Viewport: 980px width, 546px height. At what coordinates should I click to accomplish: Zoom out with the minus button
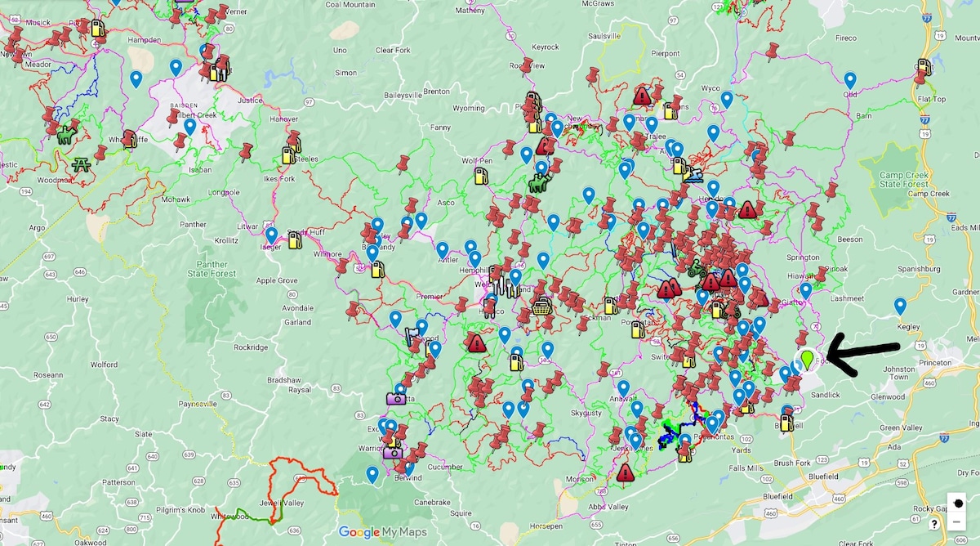[x=956, y=522]
